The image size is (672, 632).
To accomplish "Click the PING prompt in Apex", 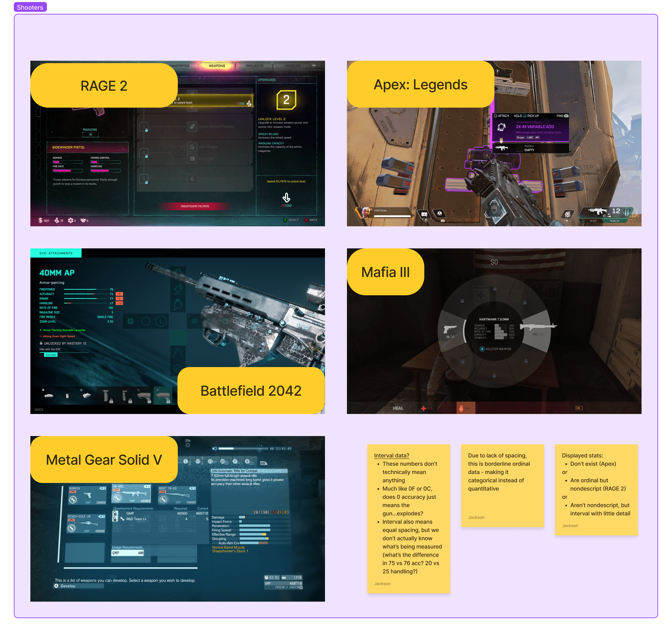I will pyautogui.click(x=563, y=116).
